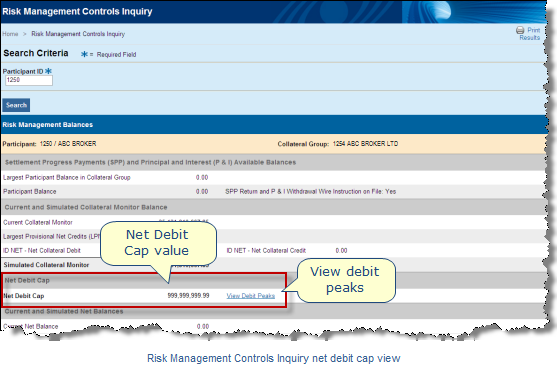Click the Net Debit Cap value 999,999,999.99
This screenshot has width=557, height=377.
click(x=188, y=296)
